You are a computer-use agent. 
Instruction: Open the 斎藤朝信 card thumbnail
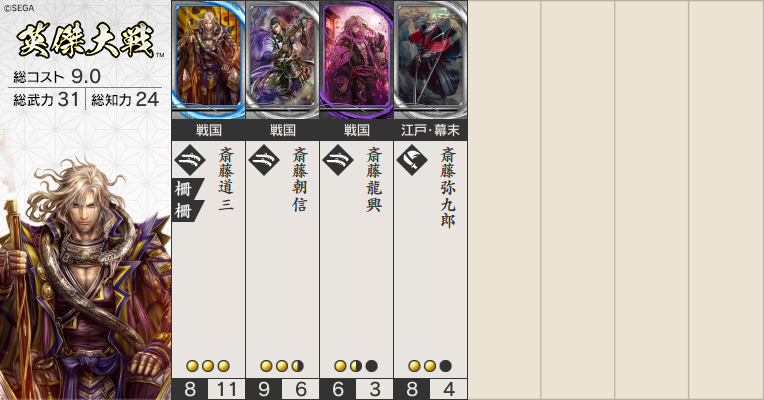click(x=283, y=59)
